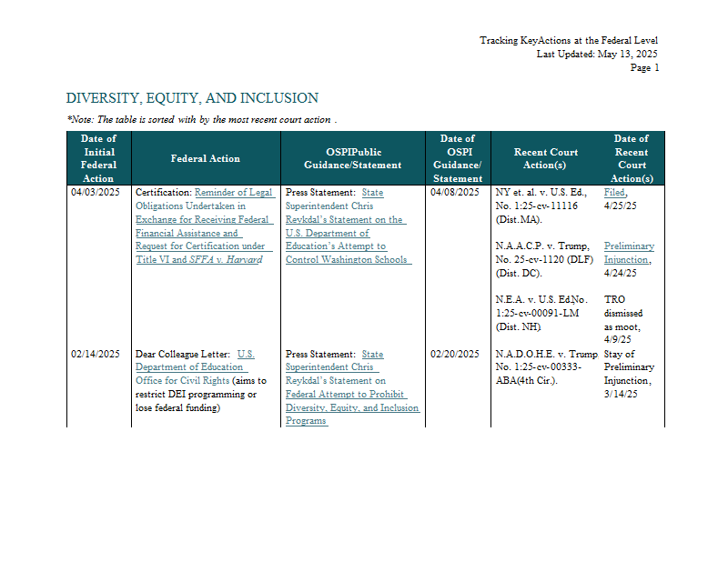The width and height of the screenshot is (728, 562).
Task: Click the table sorting note below heading
Action: click(201, 120)
